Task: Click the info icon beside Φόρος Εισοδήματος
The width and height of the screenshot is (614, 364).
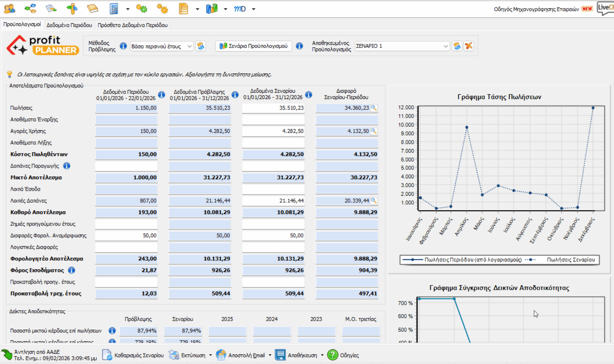Action: click(x=72, y=270)
